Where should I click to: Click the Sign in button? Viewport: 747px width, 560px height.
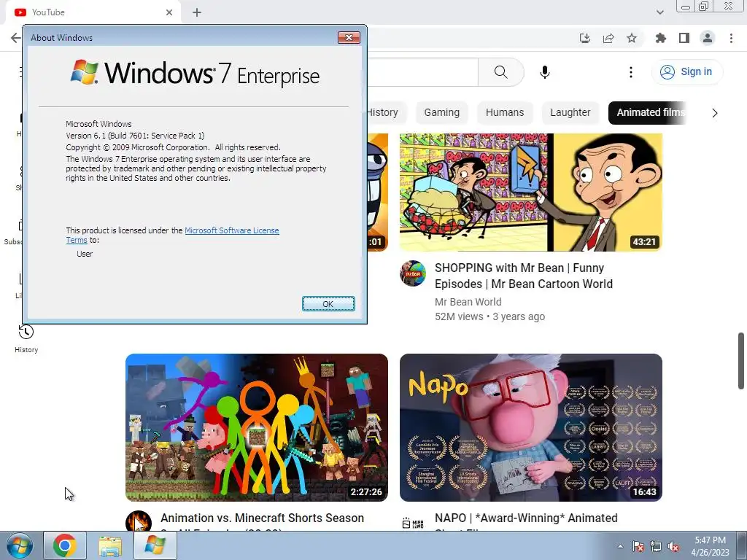coord(686,72)
